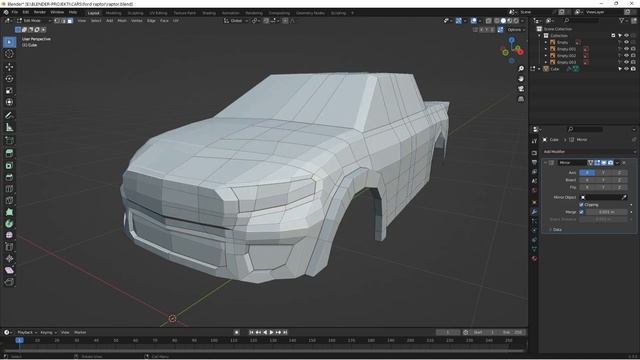Click the zoom magnifier in viewport

coord(521,69)
